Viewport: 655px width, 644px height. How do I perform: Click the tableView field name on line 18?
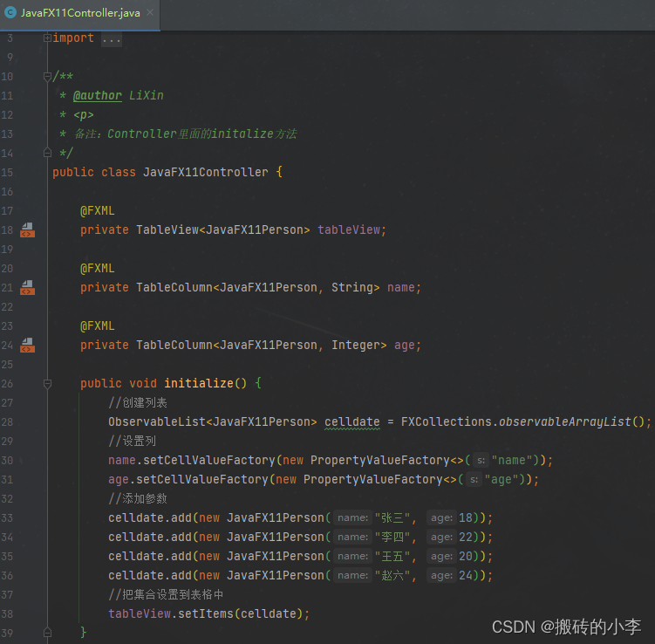pos(349,230)
